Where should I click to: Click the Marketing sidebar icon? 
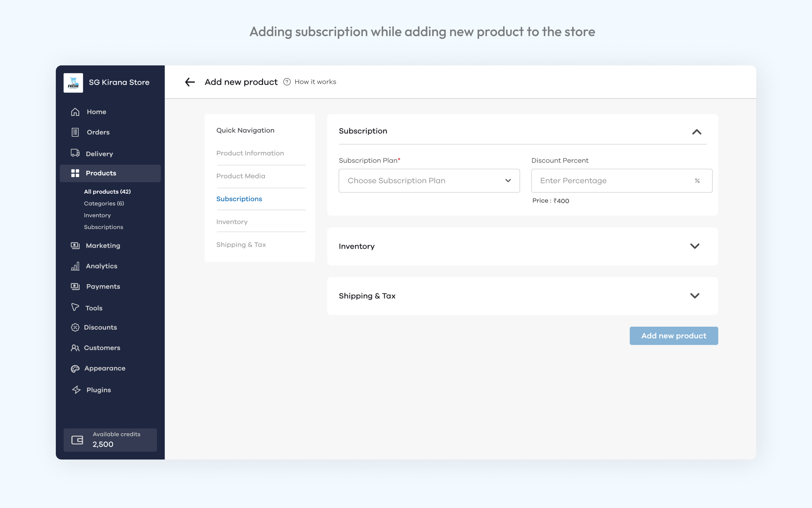[x=75, y=246]
